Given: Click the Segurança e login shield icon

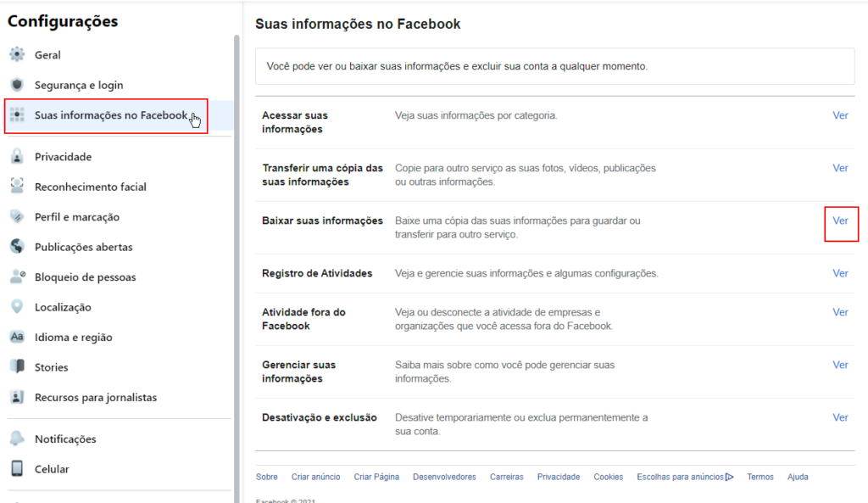Looking at the screenshot, I should point(17,84).
